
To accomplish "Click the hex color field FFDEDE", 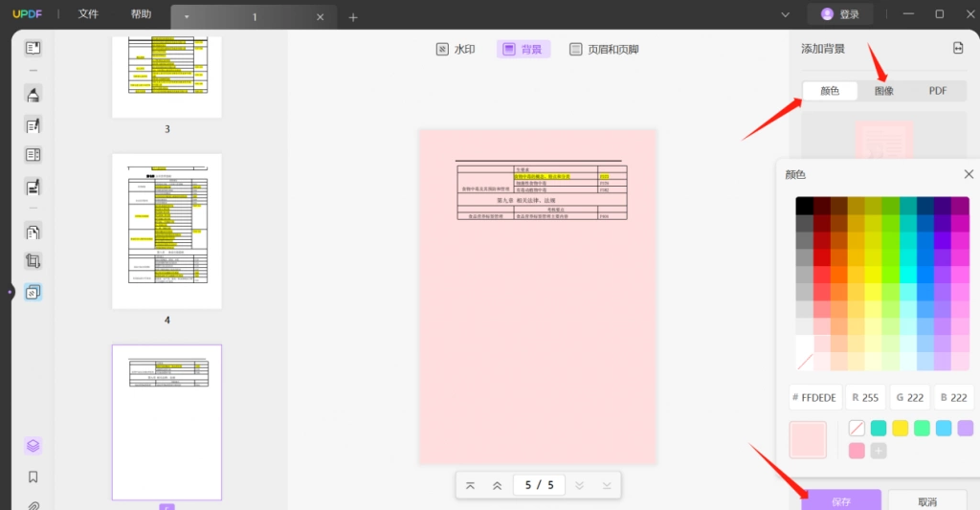I will coord(815,397).
